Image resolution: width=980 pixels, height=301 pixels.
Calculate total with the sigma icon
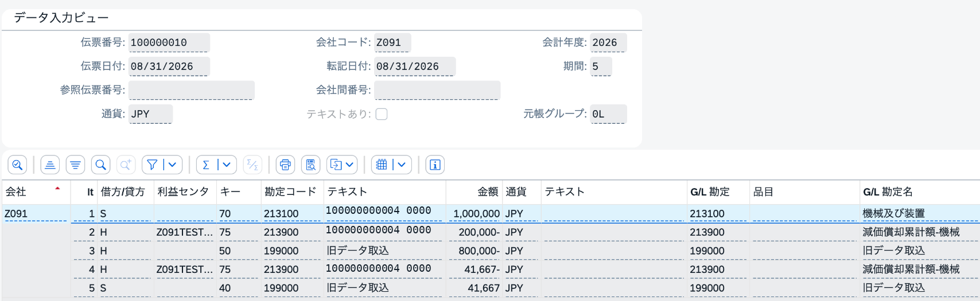pos(206,165)
